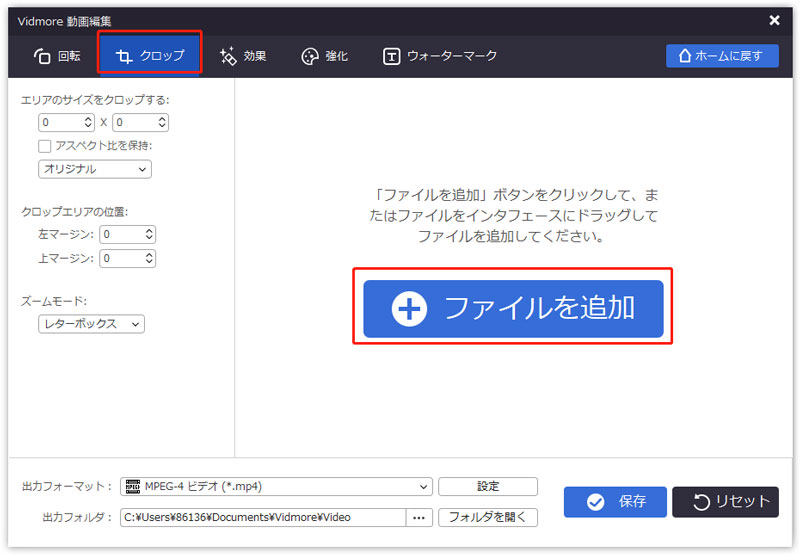The width and height of the screenshot is (800, 555).
Task: Click the plus icon on ファイルを追加
Action: click(x=409, y=309)
